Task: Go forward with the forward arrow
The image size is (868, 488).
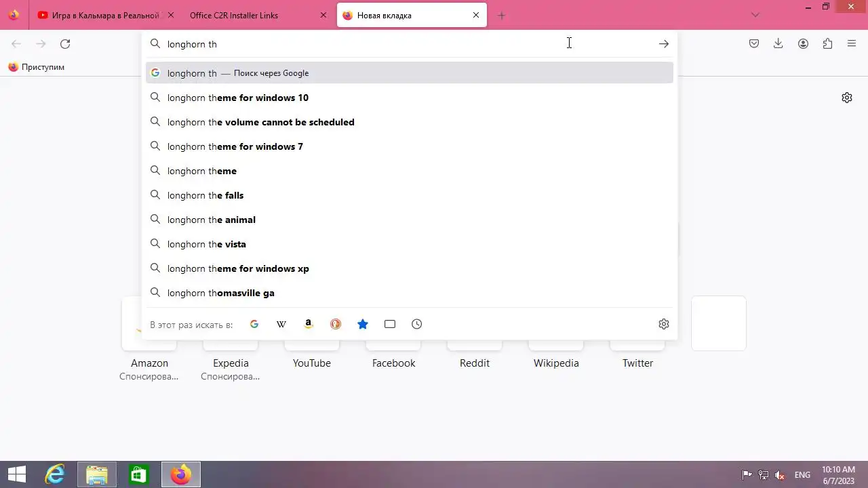Action: (41, 44)
